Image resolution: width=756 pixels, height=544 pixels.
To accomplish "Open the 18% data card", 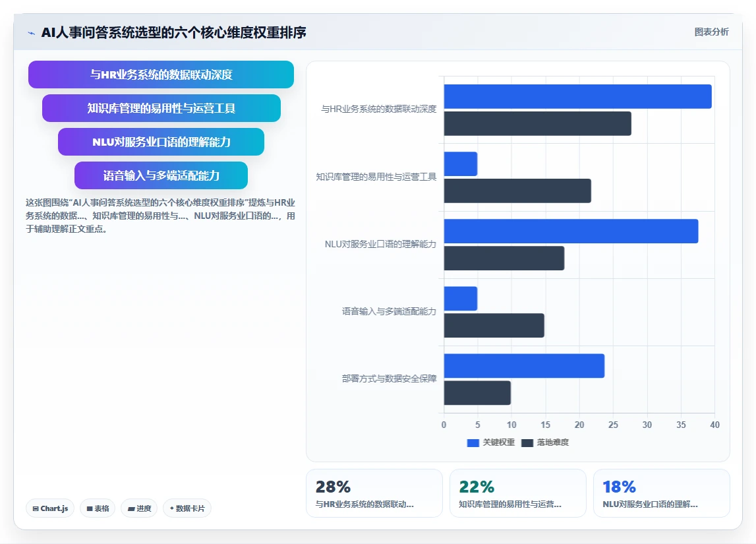I will (x=662, y=493).
